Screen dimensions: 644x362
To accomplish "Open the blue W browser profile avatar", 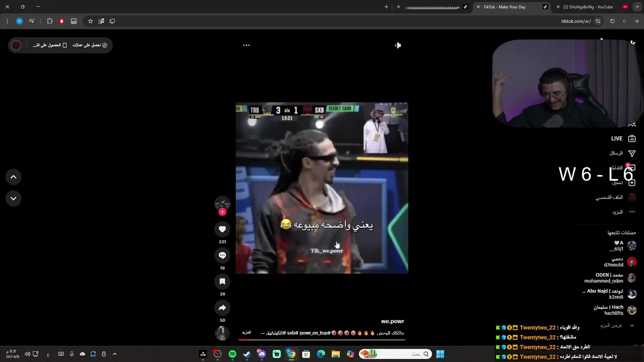I will [19, 21].
